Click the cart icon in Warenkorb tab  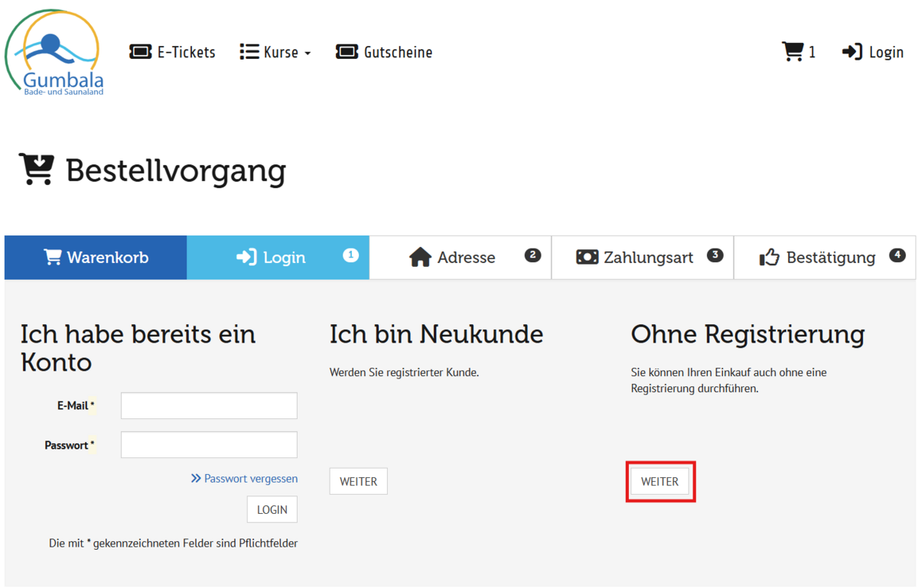(x=53, y=258)
